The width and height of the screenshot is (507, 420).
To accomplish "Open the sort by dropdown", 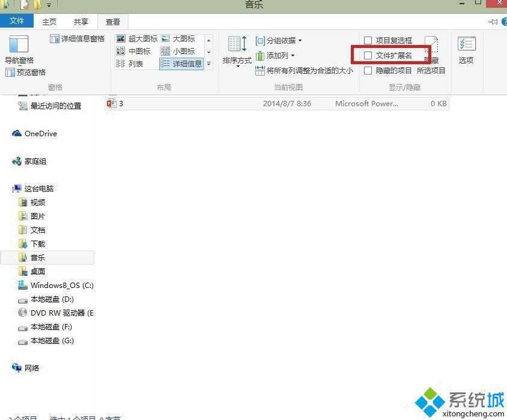I will [236, 51].
